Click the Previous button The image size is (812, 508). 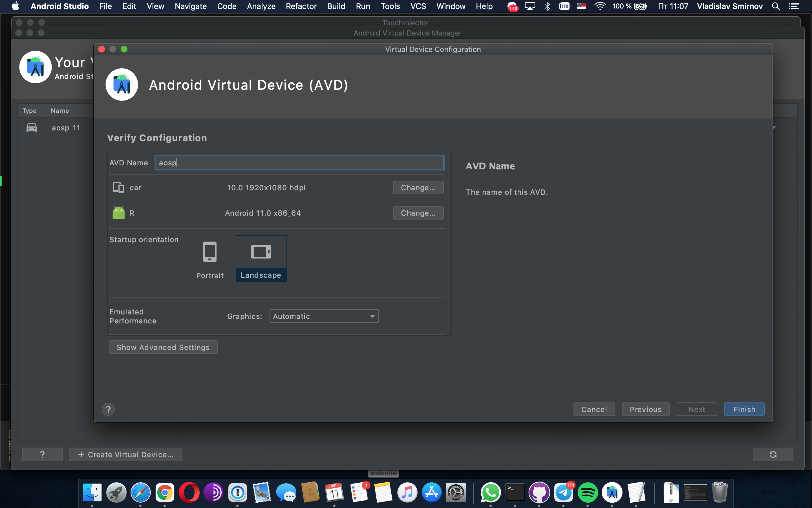(645, 409)
